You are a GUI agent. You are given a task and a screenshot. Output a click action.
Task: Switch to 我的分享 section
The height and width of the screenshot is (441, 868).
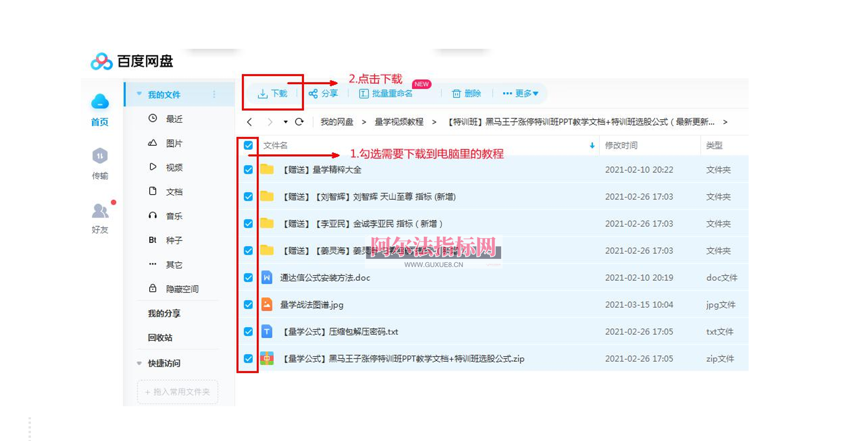(165, 313)
